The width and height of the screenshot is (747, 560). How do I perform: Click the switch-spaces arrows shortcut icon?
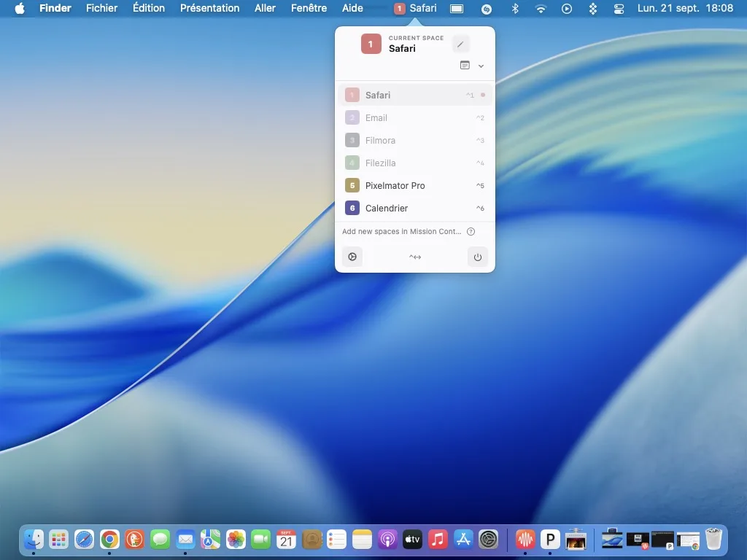click(x=415, y=257)
